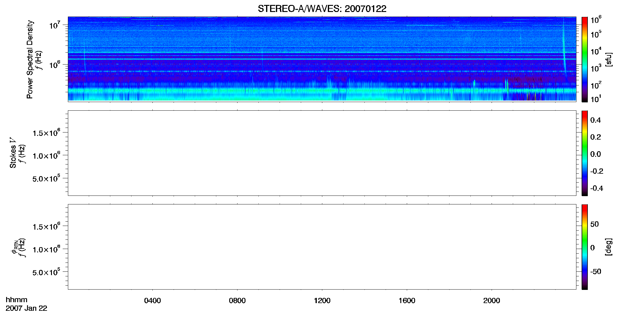Select the 10^6 label on the sfu colorbar
644x332 pixels.
pos(596,20)
